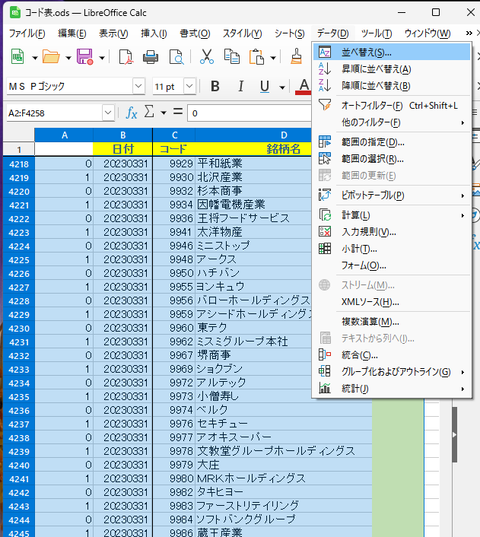Viewport: 480px width, 537px height.
Task: Open dropdown next to Open folder icon
Action: tap(68, 58)
